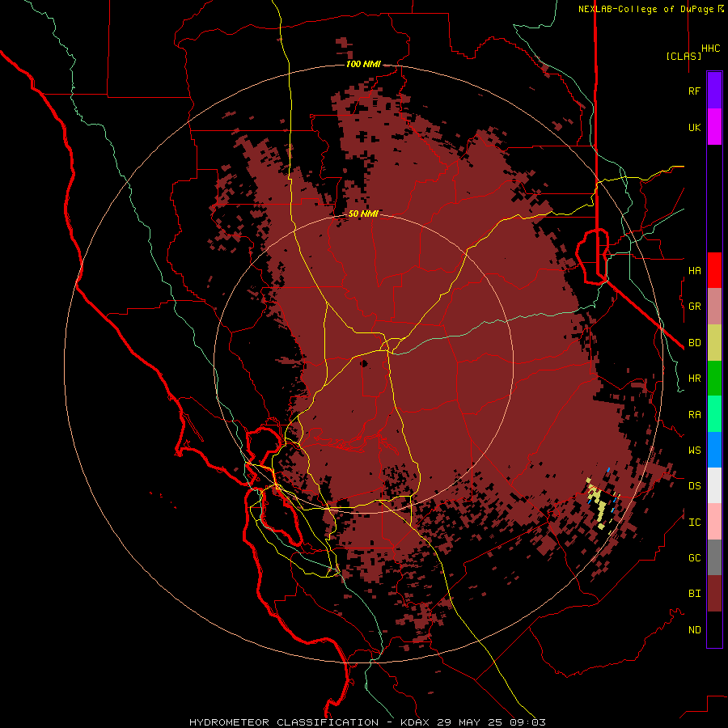Click the UK legend label
Screen dimensions: 728x728
click(x=694, y=127)
